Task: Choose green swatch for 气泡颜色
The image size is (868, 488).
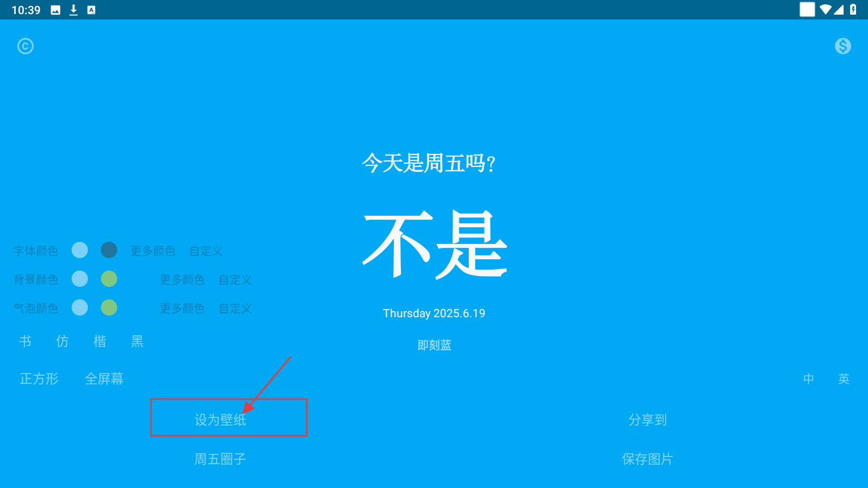Action: coord(109,307)
